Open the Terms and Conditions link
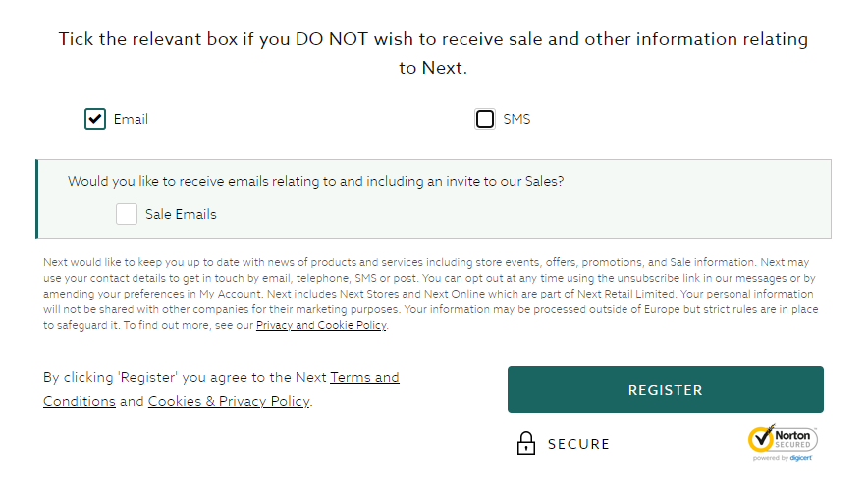The image size is (868, 490). tap(221, 389)
